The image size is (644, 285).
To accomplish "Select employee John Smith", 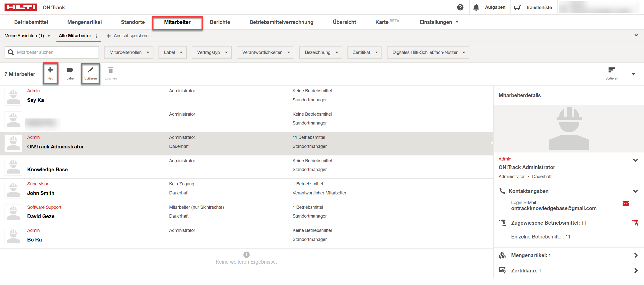I will point(41,193).
